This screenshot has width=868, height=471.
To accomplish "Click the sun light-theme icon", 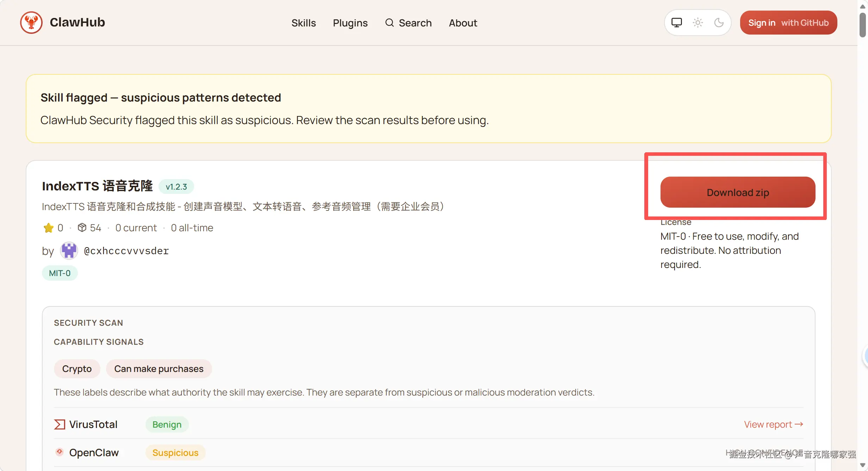I will point(697,22).
